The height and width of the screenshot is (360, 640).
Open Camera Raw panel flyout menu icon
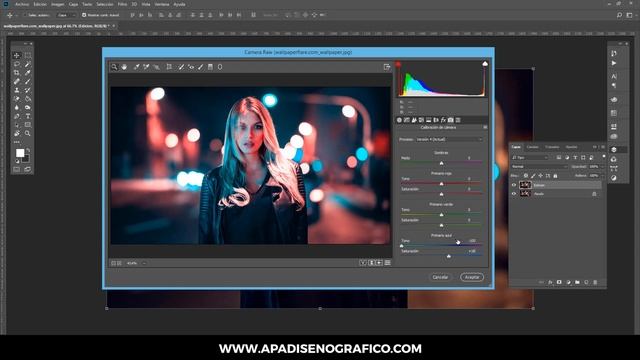click(485, 127)
